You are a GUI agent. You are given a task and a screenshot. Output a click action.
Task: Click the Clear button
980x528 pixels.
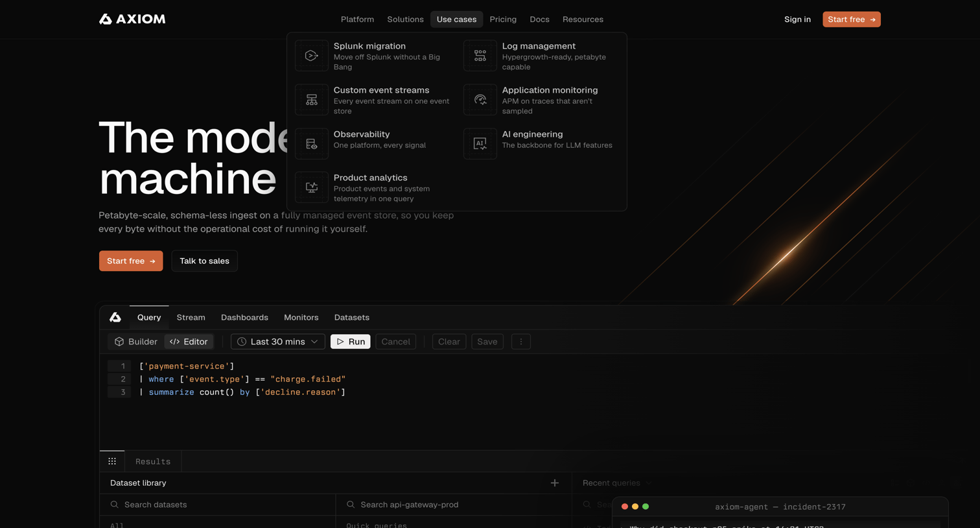tap(449, 342)
